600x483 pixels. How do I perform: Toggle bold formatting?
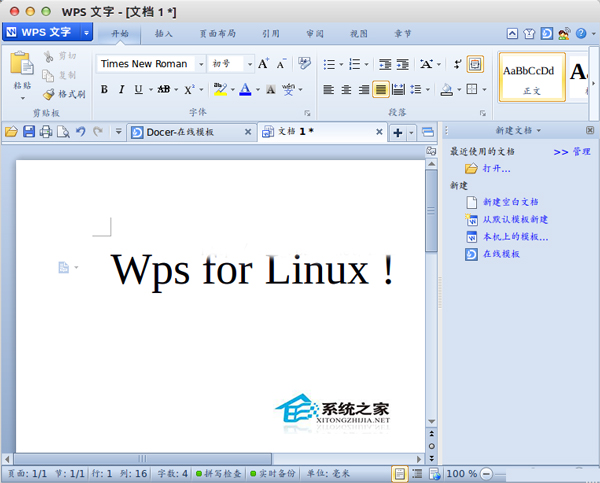click(x=104, y=90)
